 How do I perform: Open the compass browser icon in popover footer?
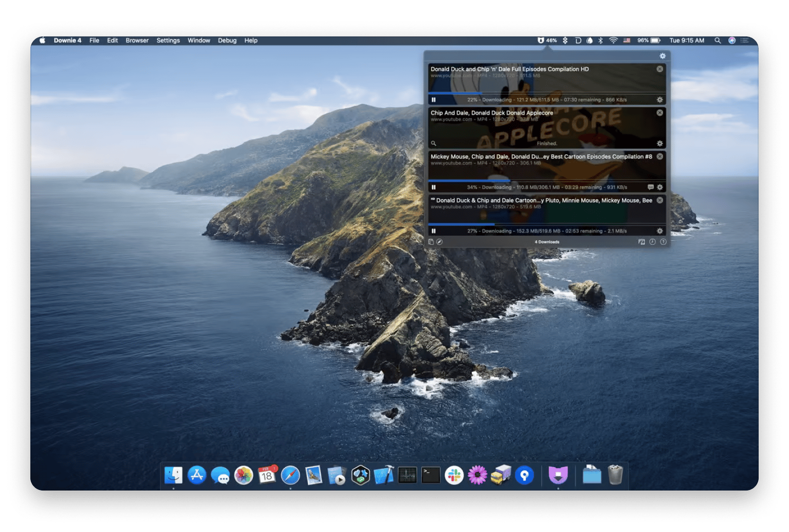pos(440,242)
